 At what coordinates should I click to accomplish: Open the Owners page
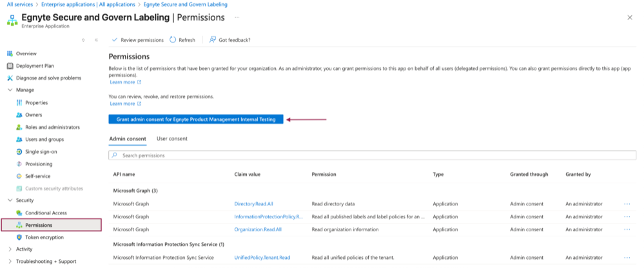pos(34,115)
